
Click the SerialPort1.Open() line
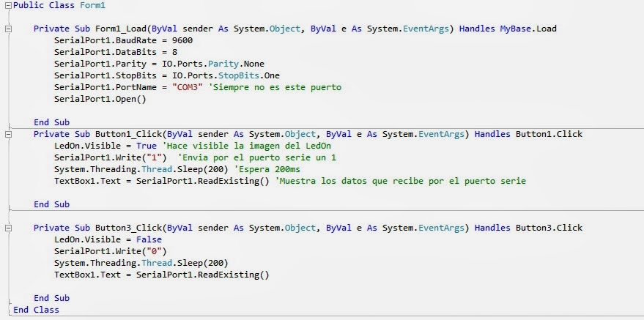pyautogui.click(x=100, y=100)
